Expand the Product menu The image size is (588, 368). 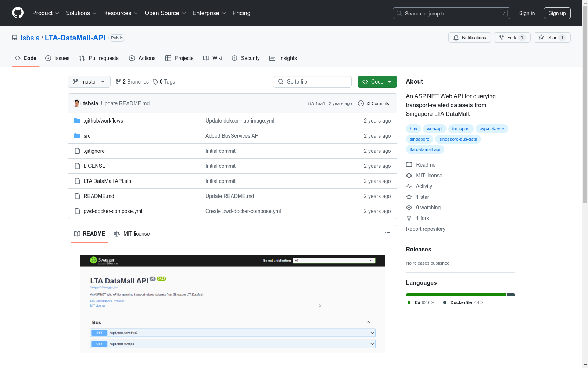point(46,13)
